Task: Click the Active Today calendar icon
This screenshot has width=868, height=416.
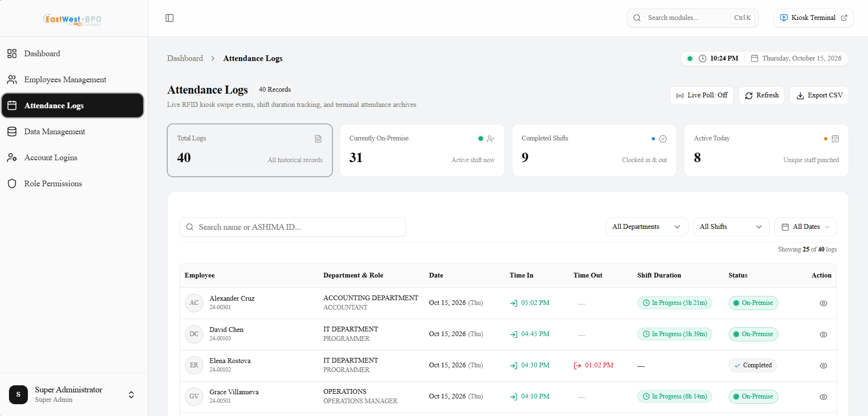Action: [835, 139]
